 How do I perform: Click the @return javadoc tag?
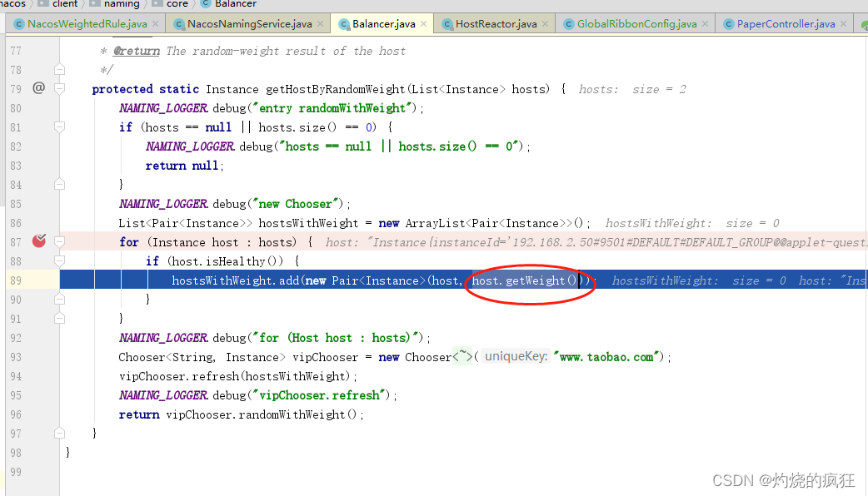136,51
